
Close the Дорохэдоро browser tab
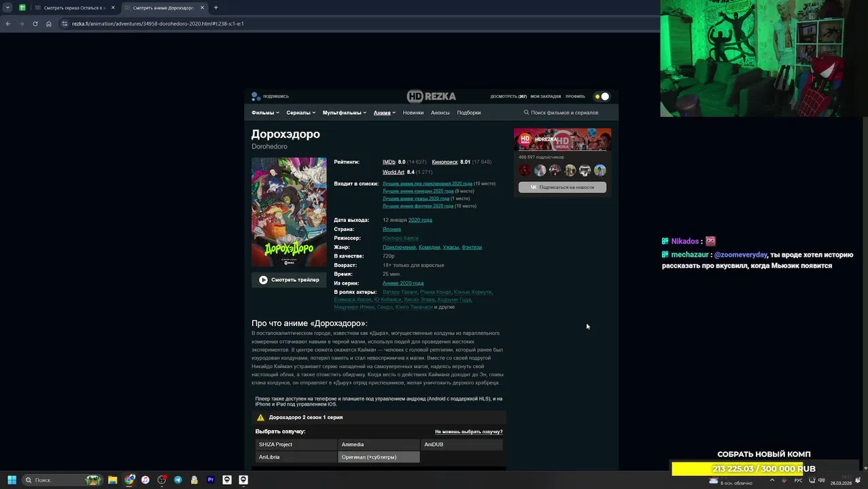point(202,7)
